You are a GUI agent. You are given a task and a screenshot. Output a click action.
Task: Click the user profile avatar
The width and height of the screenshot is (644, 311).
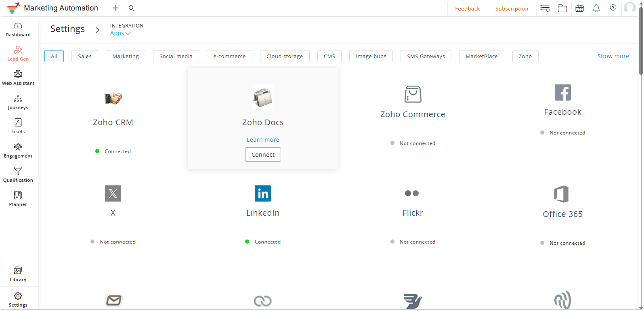pyautogui.click(x=630, y=8)
